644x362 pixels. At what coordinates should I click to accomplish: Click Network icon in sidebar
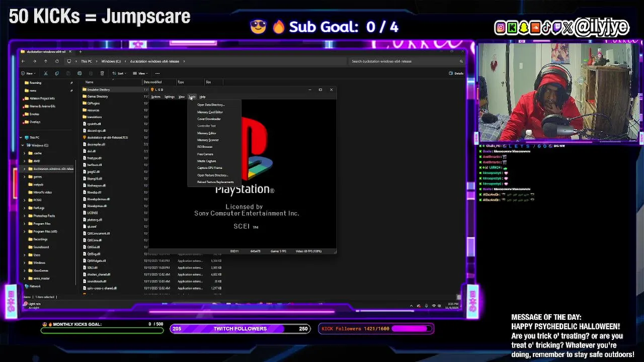click(x=27, y=286)
